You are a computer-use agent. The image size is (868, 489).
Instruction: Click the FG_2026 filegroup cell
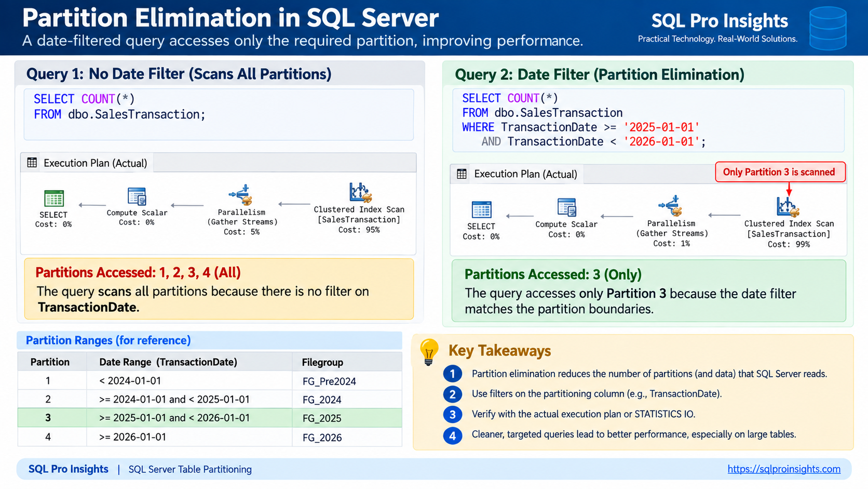click(x=347, y=437)
